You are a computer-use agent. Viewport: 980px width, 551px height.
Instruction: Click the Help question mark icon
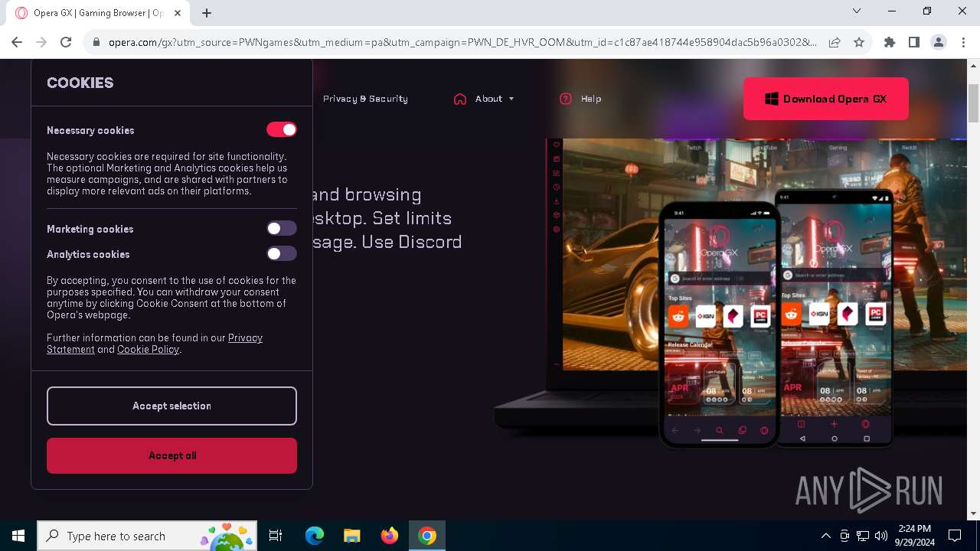click(x=566, y=99)
